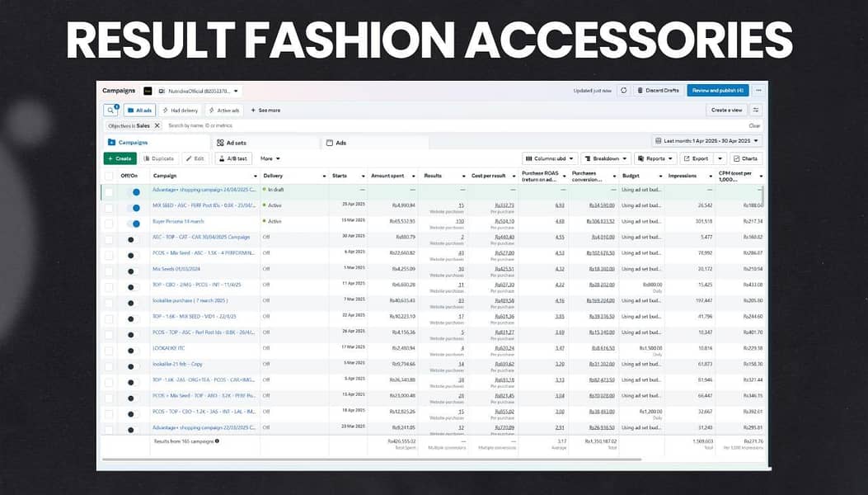Open the view settings sliders icon

click(x=756, y=110)
